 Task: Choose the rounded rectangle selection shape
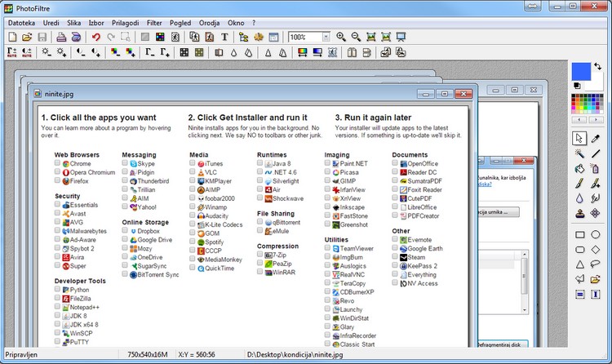click(x=580, y=250)
